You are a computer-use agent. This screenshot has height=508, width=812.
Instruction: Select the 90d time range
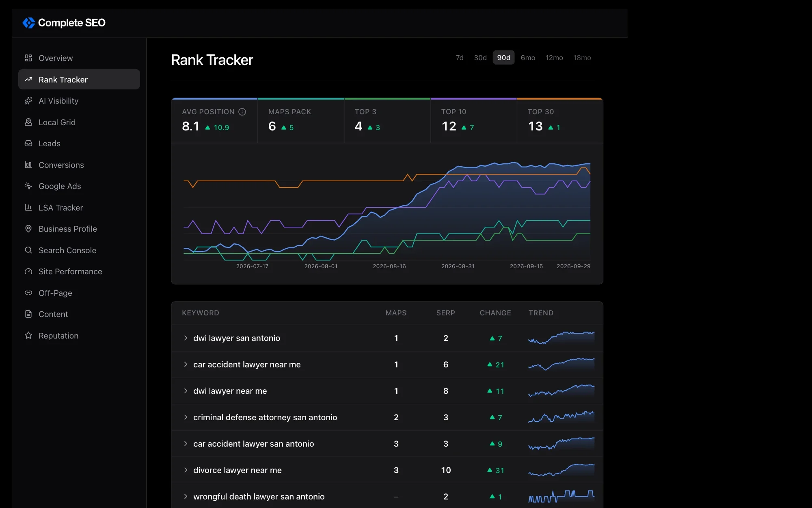tap(503, 58)
